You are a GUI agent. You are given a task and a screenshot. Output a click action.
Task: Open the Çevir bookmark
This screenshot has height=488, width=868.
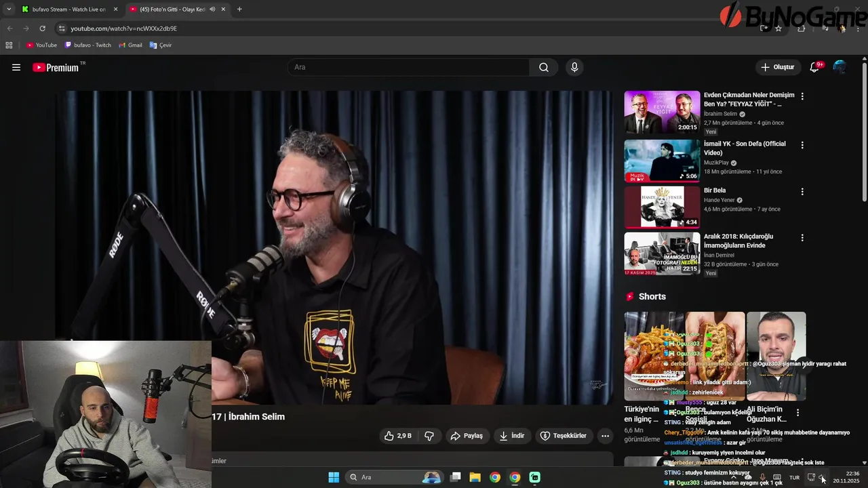[x=161, y=45]
